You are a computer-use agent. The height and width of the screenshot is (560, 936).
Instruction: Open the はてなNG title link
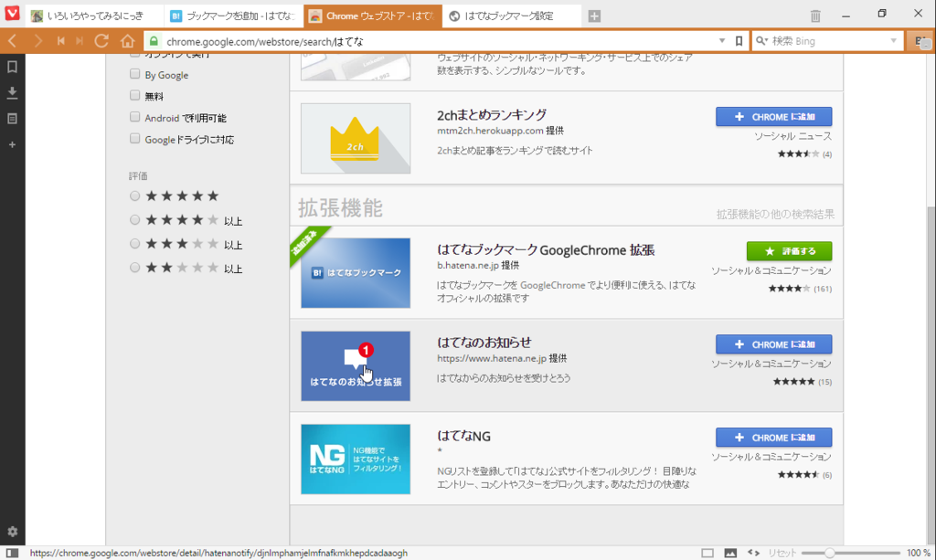463,436
